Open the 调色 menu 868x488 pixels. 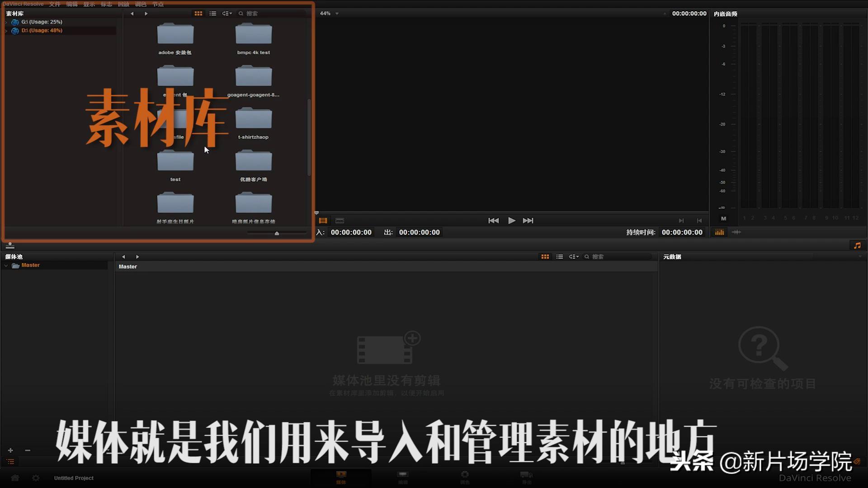[141, 4]
